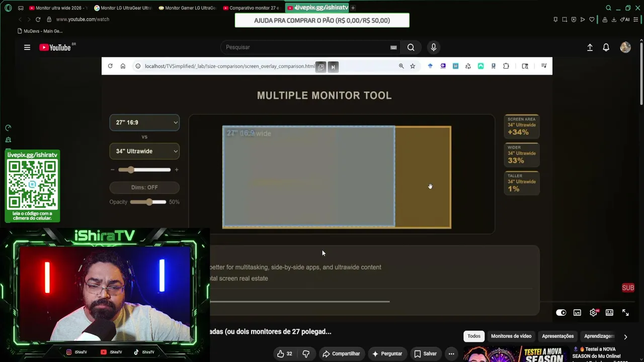Open the extensions puzzle icon in the inner toolbar

coord(506,66)
